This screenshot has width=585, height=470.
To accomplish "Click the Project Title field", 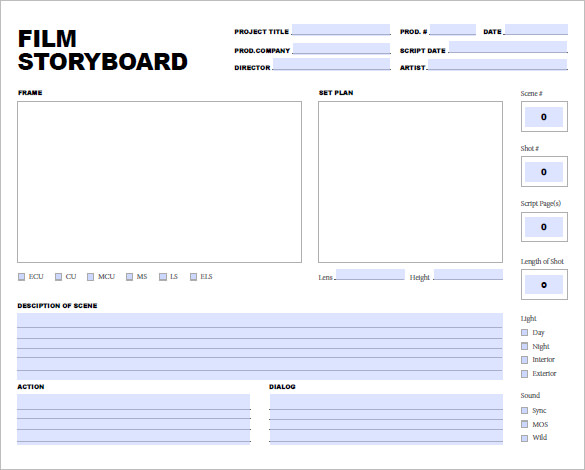I will coord(341,29).
